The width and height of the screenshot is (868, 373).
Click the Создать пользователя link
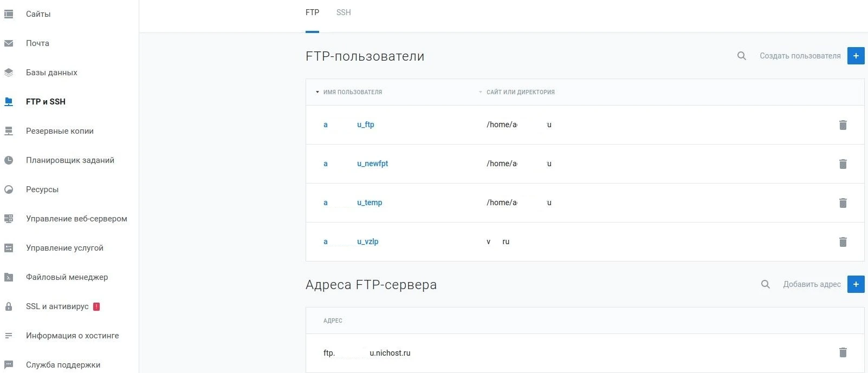point(800,56)
